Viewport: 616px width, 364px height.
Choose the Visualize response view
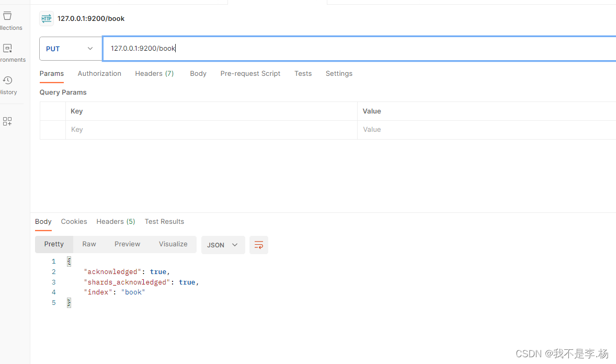(173, 244)
